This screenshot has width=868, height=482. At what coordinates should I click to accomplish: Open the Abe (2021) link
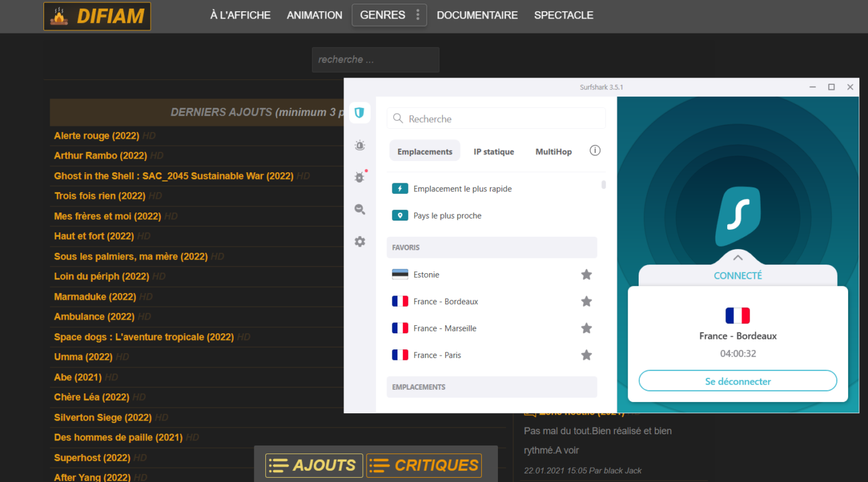click(x=77, y=377)
